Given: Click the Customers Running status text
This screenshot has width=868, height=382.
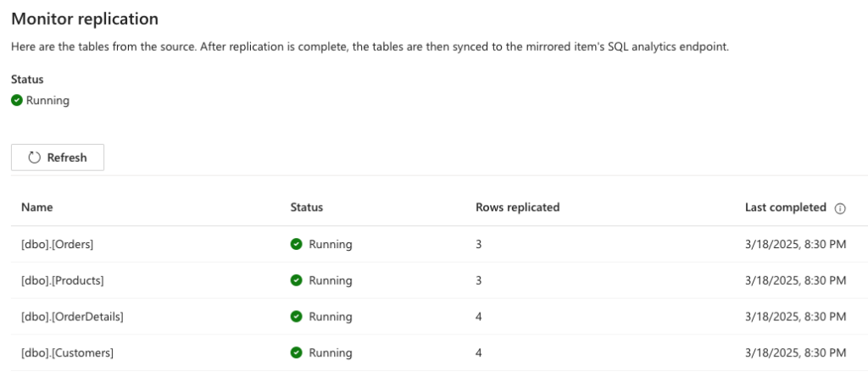Looking at the screenshot, I should [331, 352].
